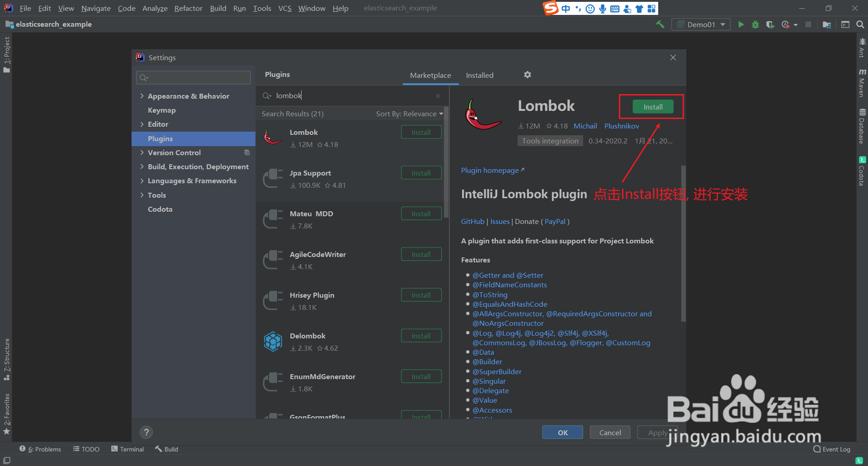Viewport: 868px width, 466px height.
Task: Open the Navigate menu
Action: [96, 8]
